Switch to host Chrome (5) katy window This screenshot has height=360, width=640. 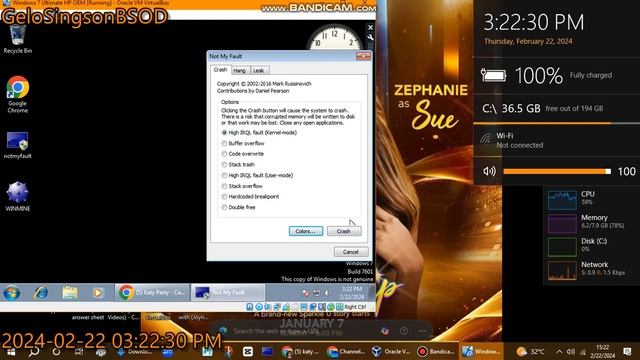301,352
